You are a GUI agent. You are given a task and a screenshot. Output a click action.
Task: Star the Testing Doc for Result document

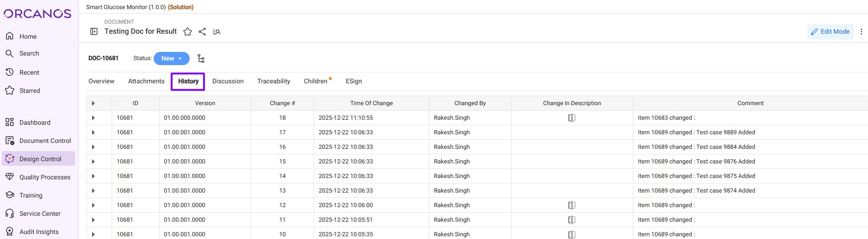coord(187,32)
